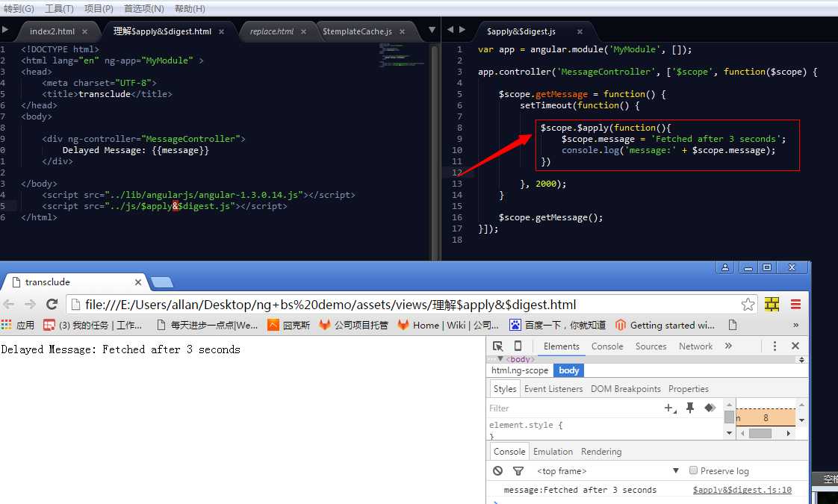838x504 pixels.
Task: Switch to the DevTools Sources panel
Action: pyautogui.click(x=651, y=346)
